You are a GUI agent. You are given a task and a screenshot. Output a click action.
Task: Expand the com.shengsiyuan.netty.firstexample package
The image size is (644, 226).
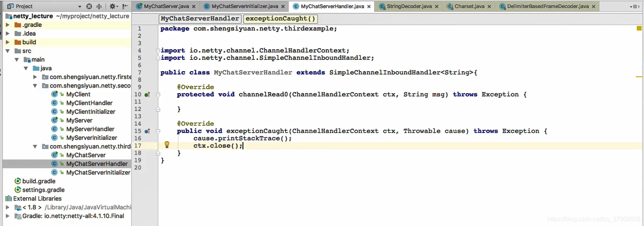(35, 77)
